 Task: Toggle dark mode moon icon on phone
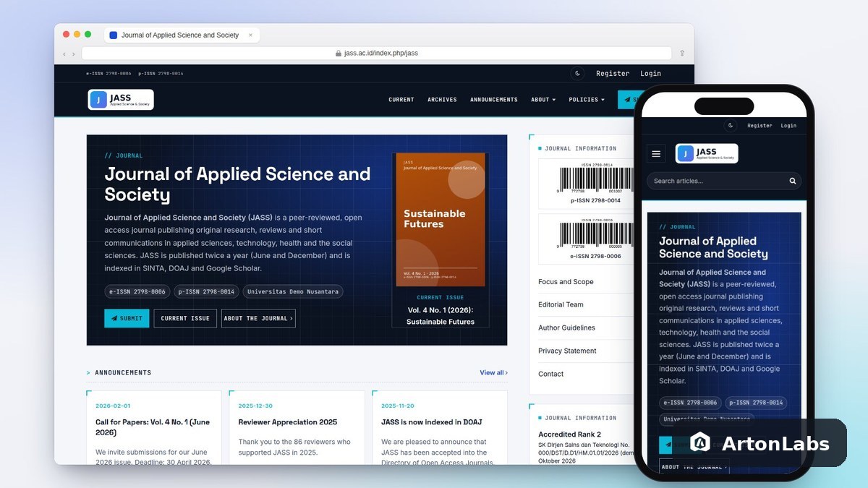731,125
